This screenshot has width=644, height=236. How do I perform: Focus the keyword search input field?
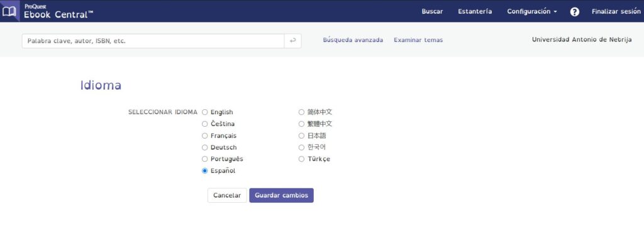pos(153,41)
